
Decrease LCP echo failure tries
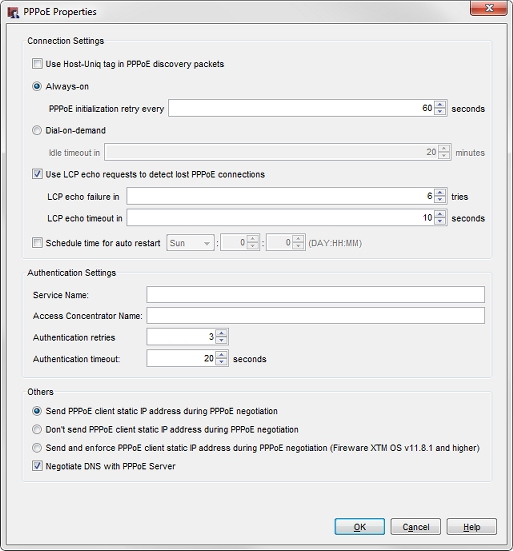pos(440,199)
